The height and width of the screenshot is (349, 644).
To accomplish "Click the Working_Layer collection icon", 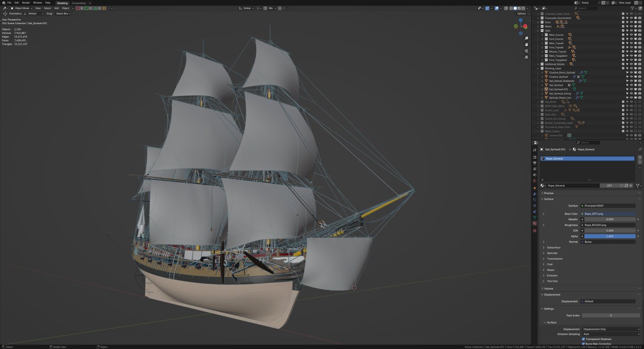I will click(542, 68).
